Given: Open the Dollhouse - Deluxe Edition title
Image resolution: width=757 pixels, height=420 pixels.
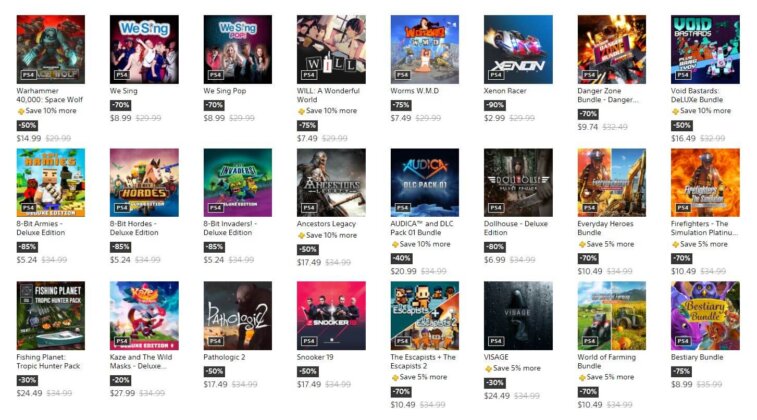Looking at the screenshot, I should (516, 228).
